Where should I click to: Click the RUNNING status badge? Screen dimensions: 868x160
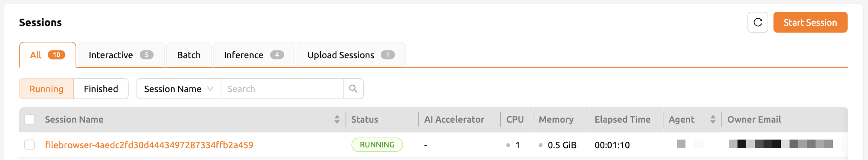(377, 145)
